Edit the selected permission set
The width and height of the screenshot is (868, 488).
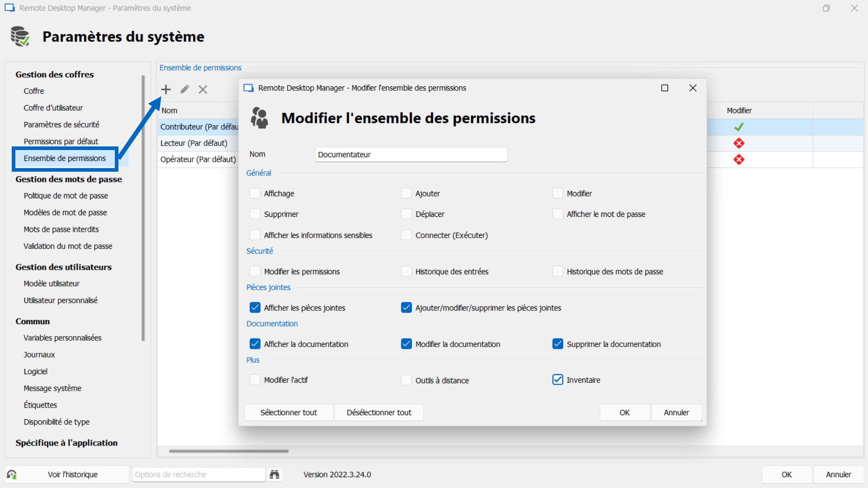[x=184, y=89]
